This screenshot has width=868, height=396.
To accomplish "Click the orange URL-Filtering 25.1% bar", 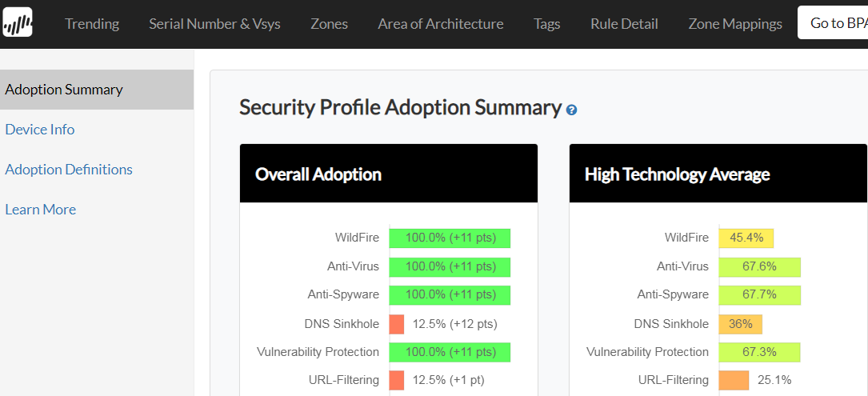I will [x=734, y=380].
